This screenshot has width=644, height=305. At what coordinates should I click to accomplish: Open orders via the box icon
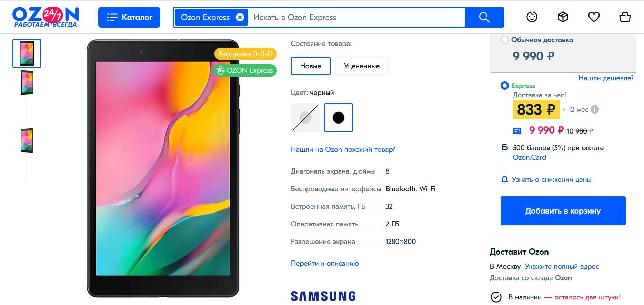[563, 17]
